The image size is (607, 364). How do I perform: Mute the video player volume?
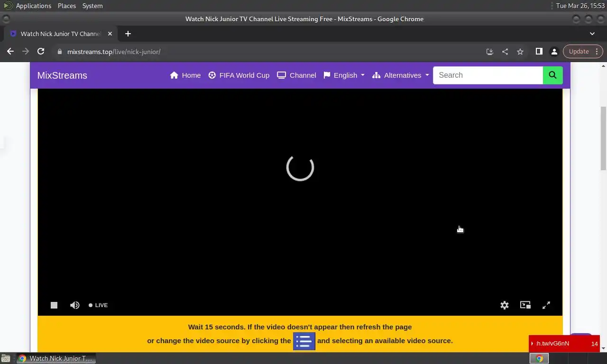click(x=75, y=305)
